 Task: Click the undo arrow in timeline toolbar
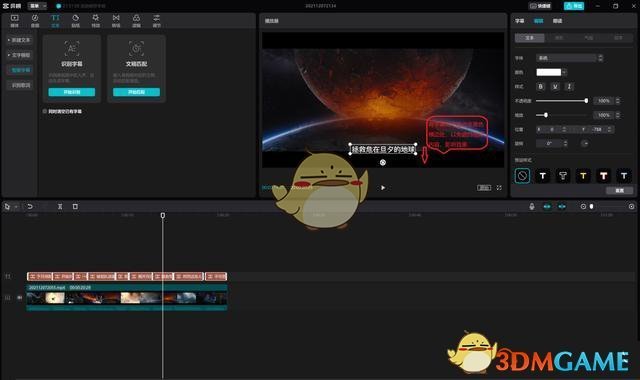30,207
